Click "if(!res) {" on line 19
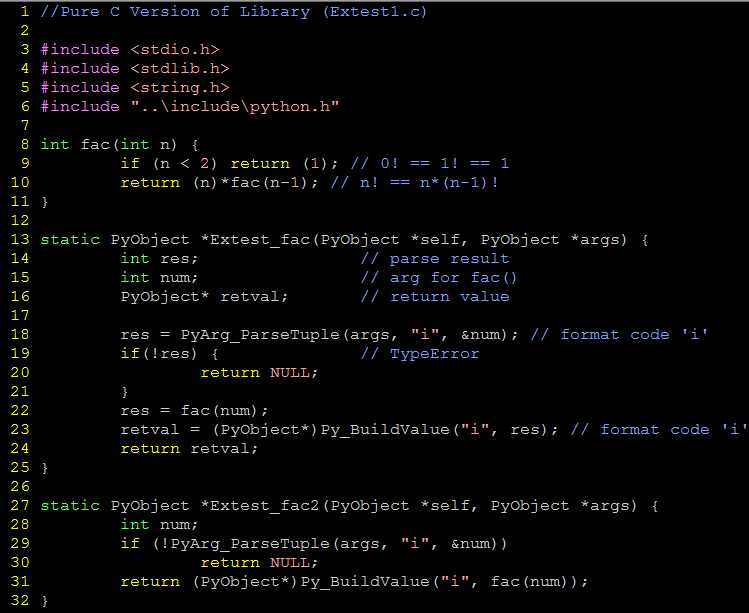The height and width of the screenshot is (613, 749). click(x=170, y=354)
